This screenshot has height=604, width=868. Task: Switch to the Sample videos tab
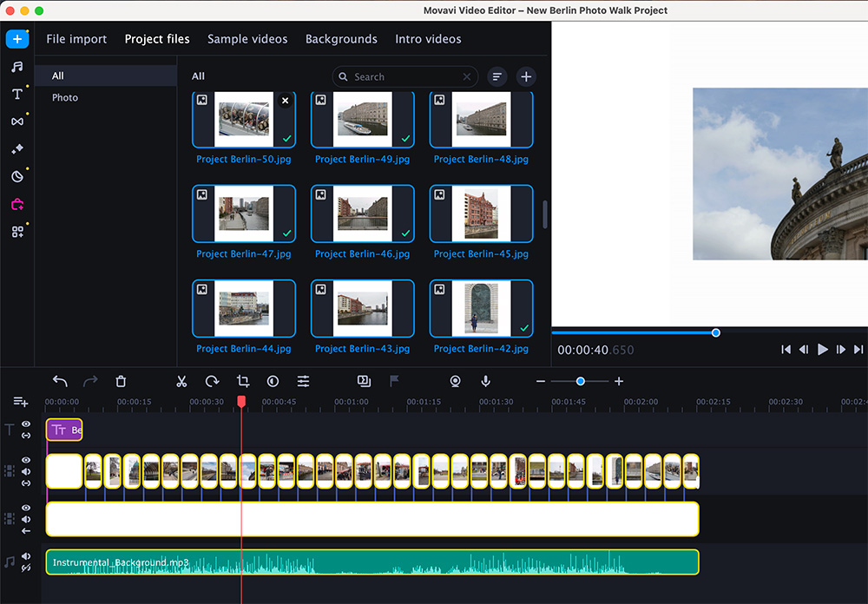pyautogui.click(x=247, y=39)
